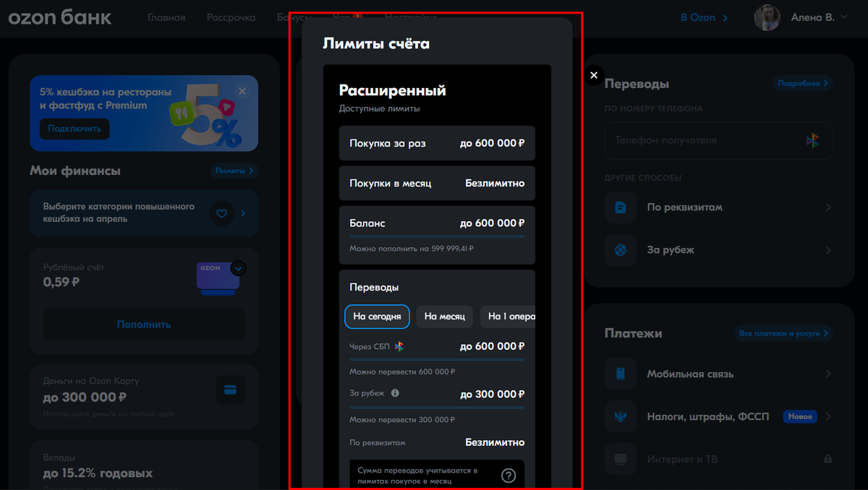Screen dimensions: 868x490
Task: Open 'Рассрочка' in top navigation
Action: coord(231,17)
